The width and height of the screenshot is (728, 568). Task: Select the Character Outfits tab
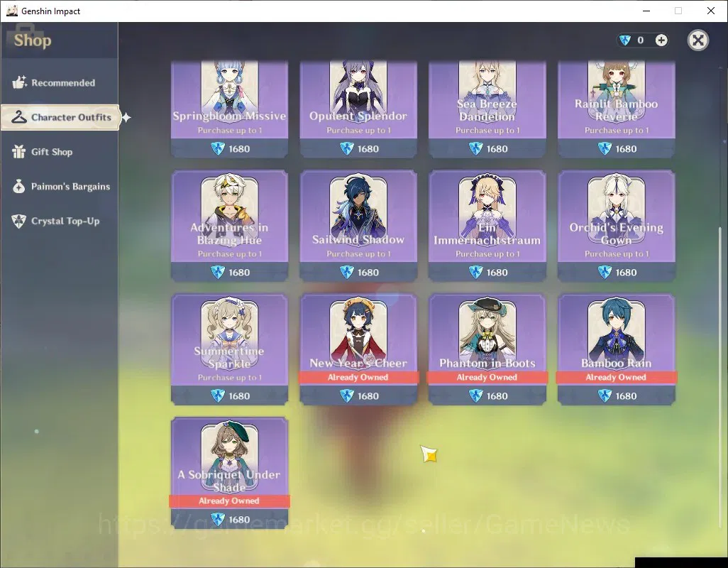point(60,117)
